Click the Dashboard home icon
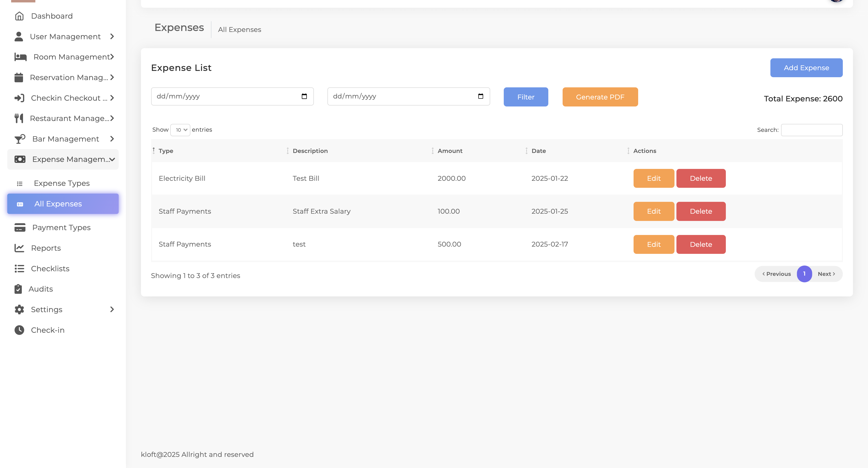 (x=19, y=16)
